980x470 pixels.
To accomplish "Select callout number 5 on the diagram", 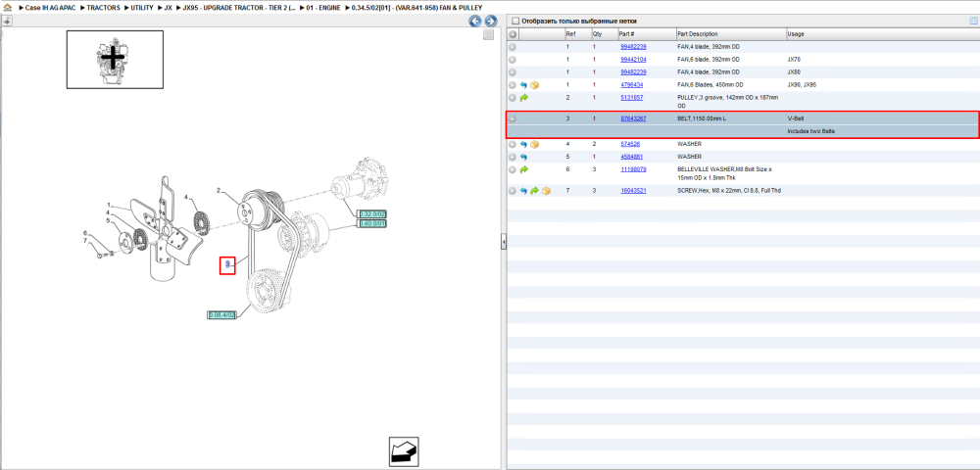I will (x=108, y=220).
